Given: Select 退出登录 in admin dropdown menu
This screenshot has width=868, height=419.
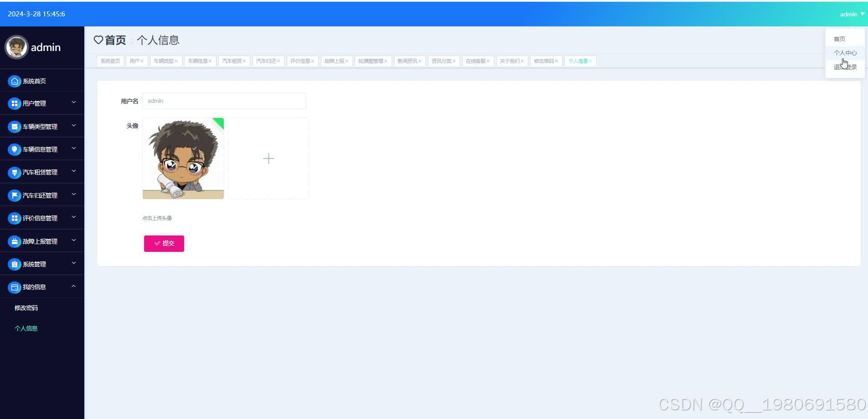Looking at the screenshot, I should pyautogui.click(x=845, y=67).
